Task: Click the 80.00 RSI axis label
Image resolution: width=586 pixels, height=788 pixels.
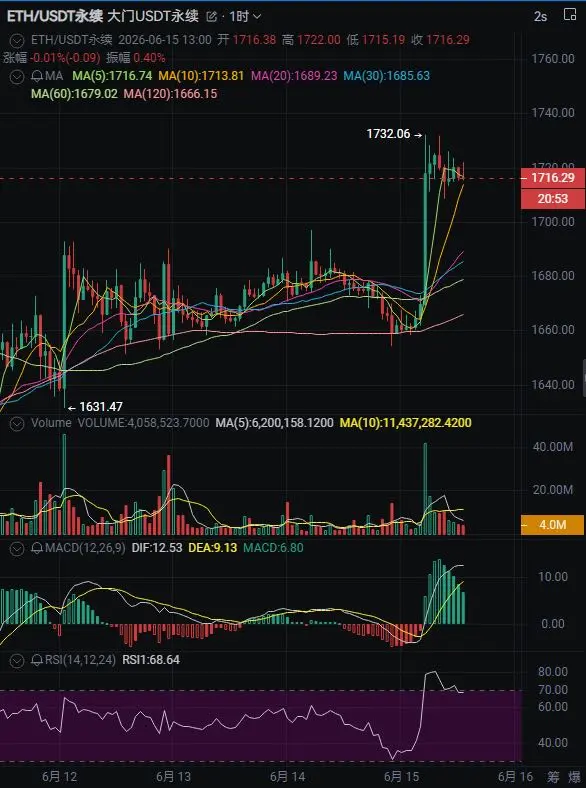Action: pyautogui.click(x=553, y=672)
